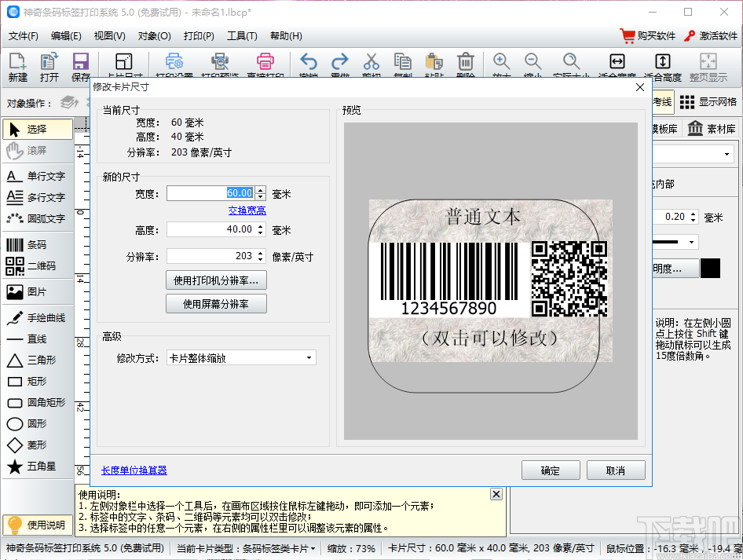
Task: Open the Tools (工具) menu
Action: 242,36
